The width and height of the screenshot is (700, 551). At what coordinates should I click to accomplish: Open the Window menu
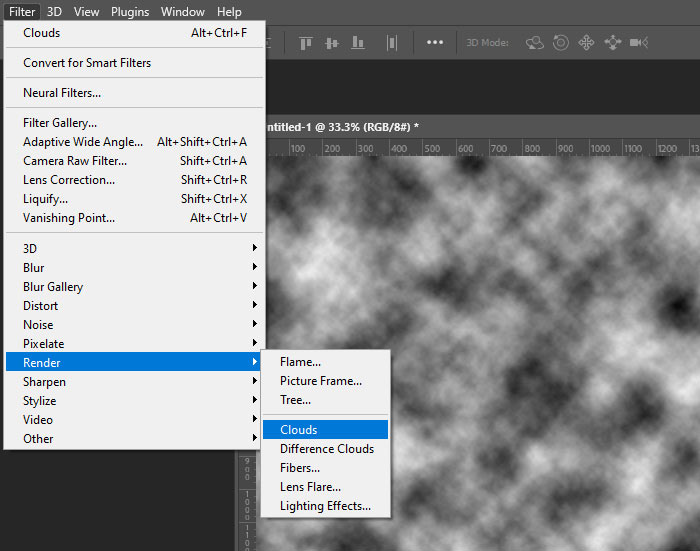coord(183,12)
